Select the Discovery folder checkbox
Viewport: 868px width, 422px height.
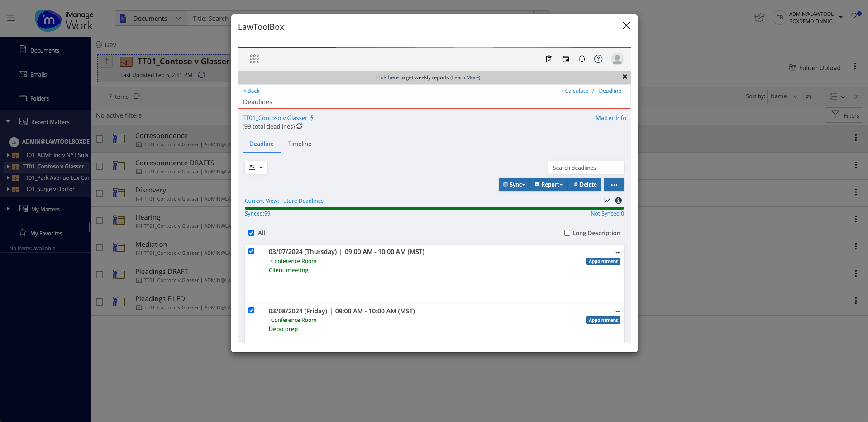100,193
